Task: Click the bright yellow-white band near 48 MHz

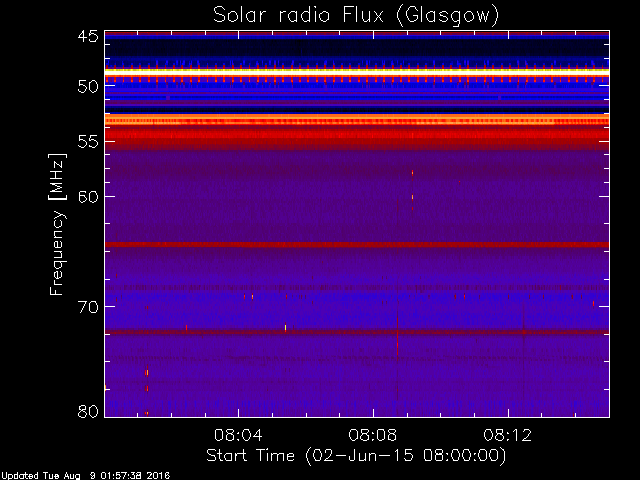Action: 357,72
